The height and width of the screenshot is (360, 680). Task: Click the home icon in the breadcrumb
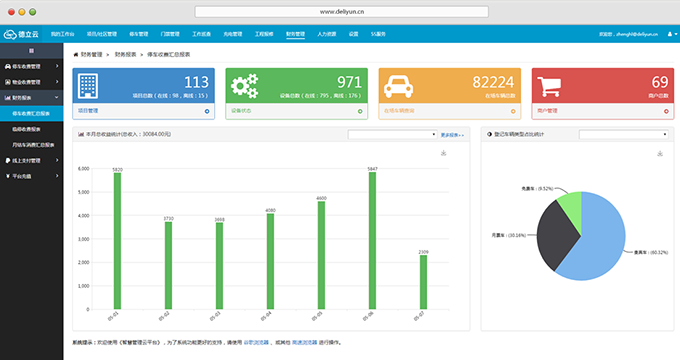tap(76, 55)
